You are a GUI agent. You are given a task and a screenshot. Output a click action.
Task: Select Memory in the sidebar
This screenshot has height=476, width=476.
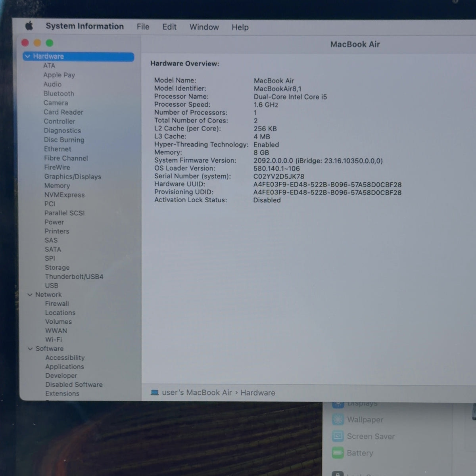coord(57,186)
